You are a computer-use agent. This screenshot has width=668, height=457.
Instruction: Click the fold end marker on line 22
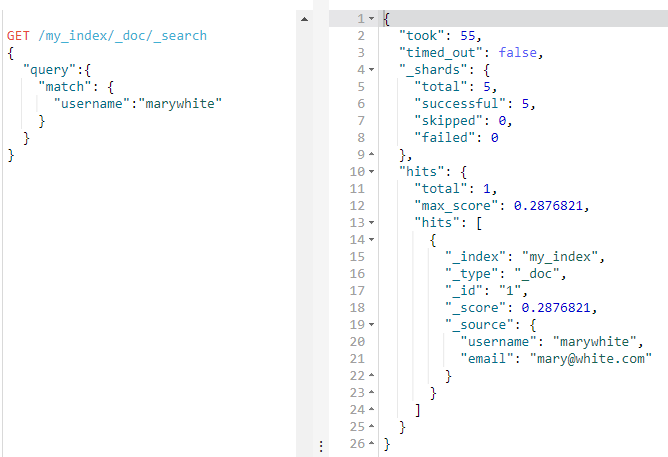click(371, 375)
